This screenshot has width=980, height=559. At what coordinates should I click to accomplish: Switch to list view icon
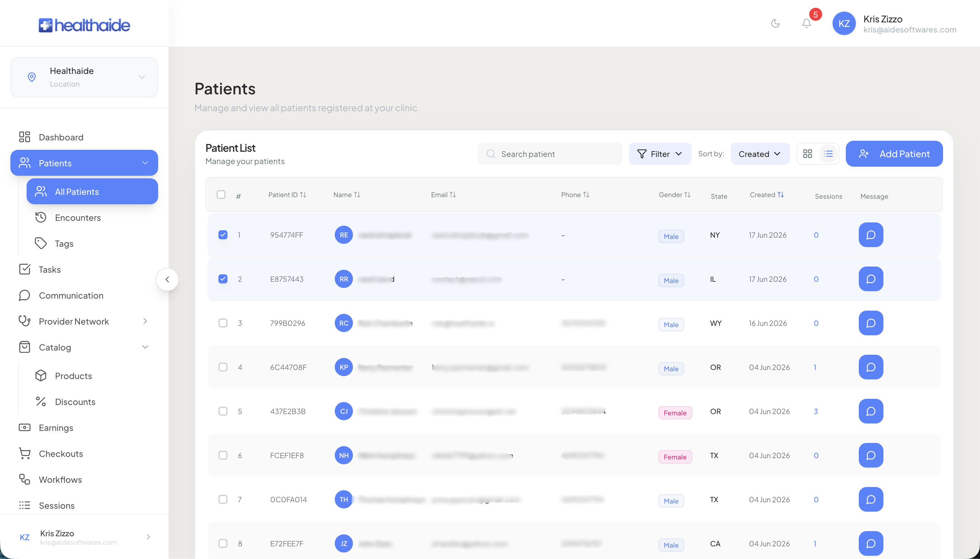click(x=828, y=154)
